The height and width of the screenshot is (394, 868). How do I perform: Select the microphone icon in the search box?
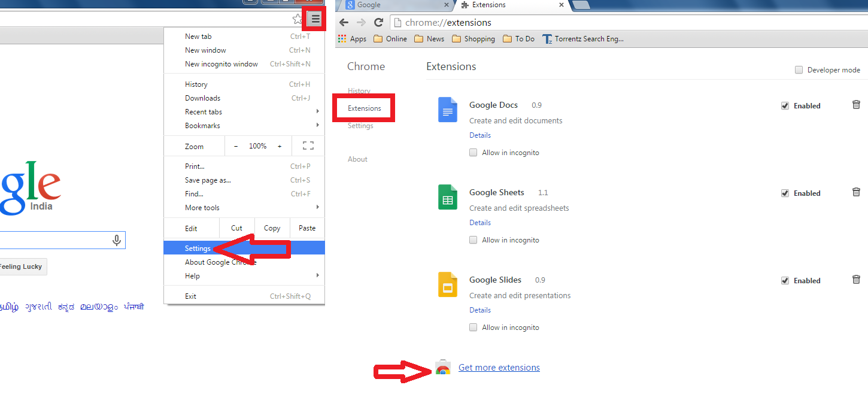(117, 240)
